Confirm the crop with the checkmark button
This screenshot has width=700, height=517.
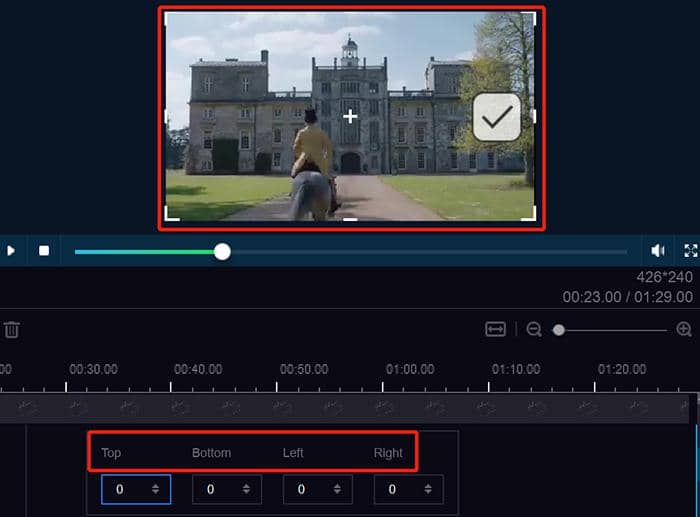point(496,117)
